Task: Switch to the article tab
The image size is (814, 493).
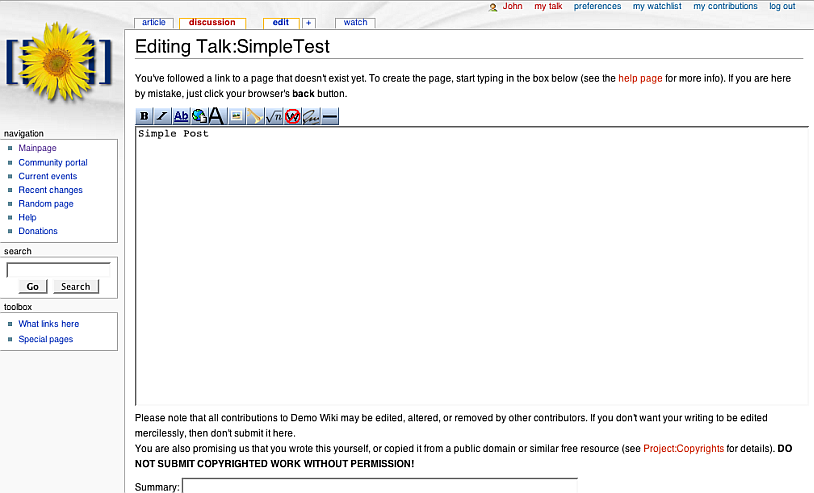Action: 154,22
